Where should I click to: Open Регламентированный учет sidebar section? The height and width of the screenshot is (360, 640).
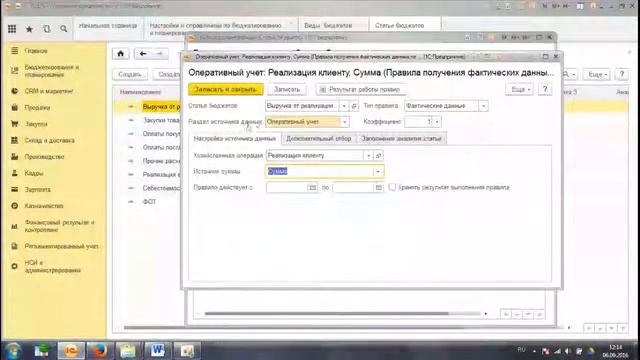tap(61, 246)
